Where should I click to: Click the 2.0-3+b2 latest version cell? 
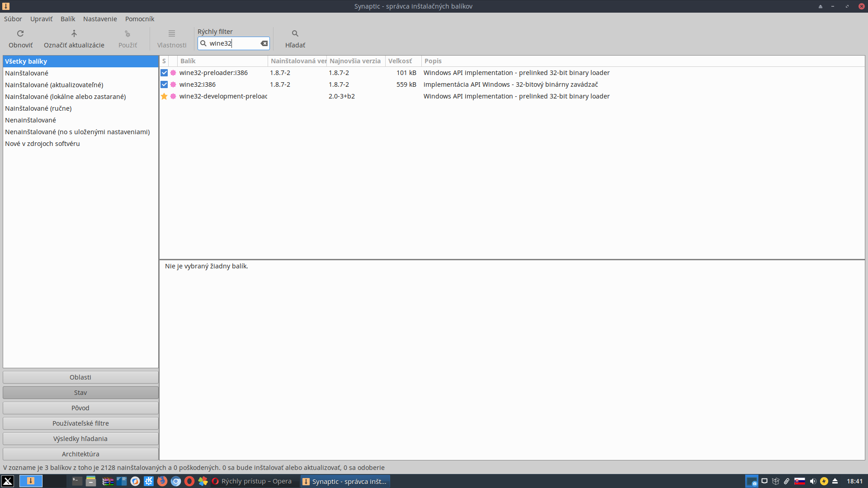tap(342, 96)
